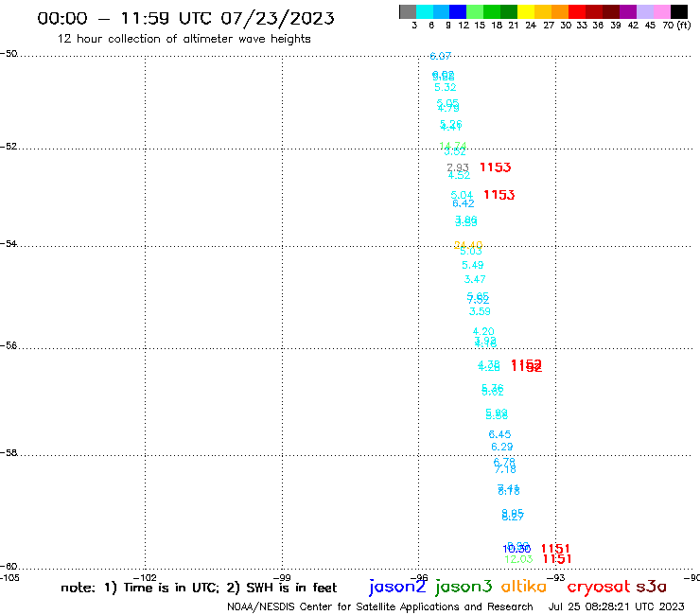Click the 6.07 wave height value
Viewport: 700px width, 615px height.
[x=440, y=56]
